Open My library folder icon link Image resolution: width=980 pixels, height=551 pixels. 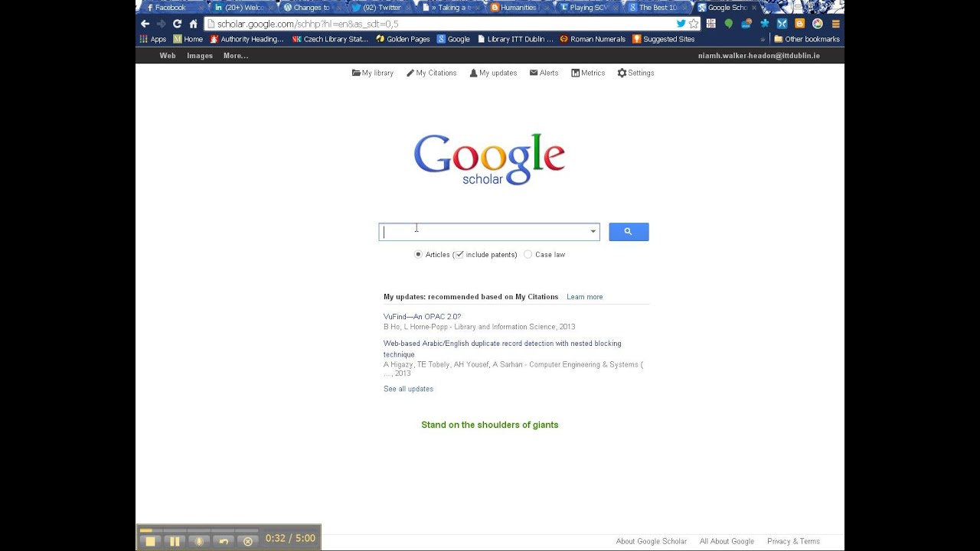click(x=373, y=73)
